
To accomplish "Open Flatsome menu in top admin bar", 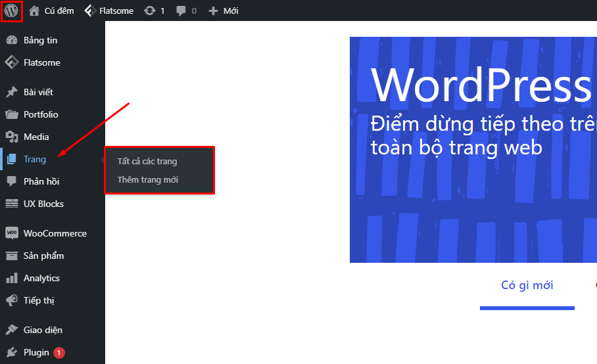I will point(116,11).
